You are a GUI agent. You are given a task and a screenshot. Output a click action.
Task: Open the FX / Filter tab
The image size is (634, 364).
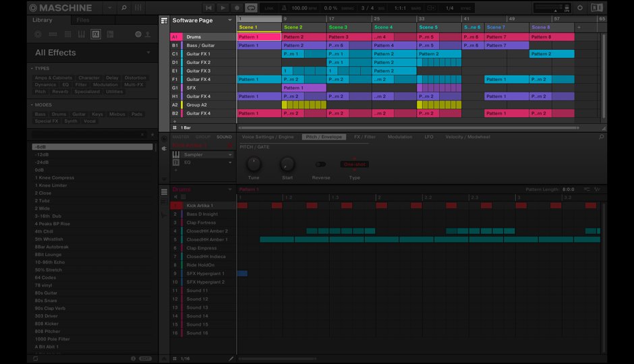pos(365,137)
